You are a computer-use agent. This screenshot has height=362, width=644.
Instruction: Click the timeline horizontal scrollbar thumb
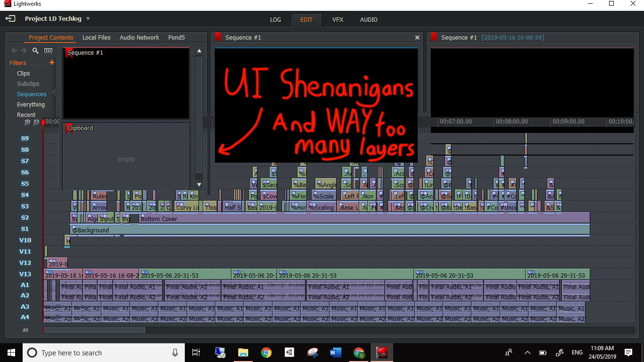(94, 330)
